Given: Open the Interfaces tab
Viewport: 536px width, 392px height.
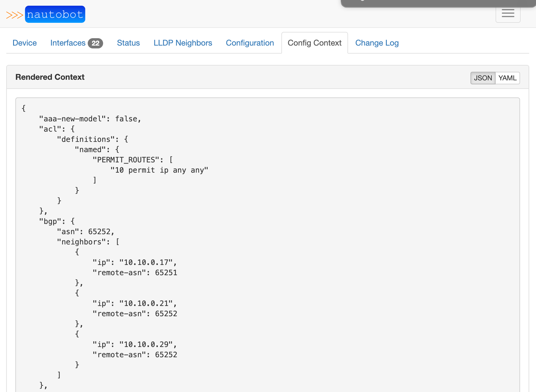Looking at the screenshot, I should (68, 43).
